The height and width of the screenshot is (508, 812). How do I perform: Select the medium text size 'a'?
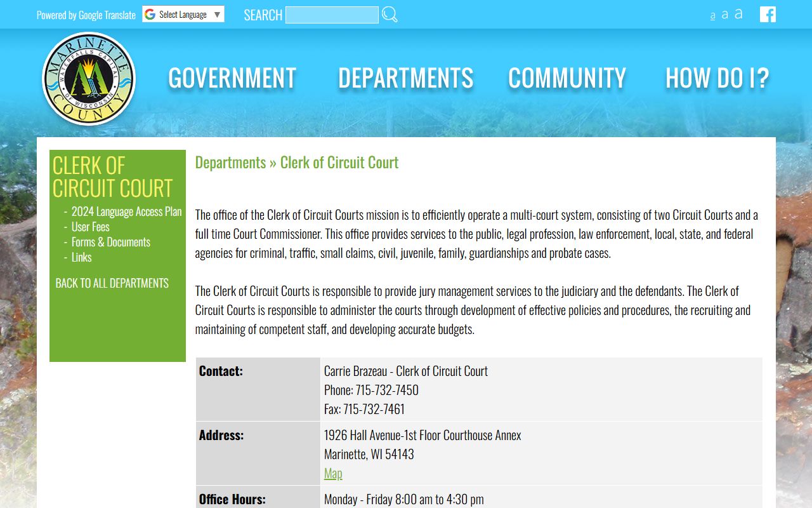(x=724, y=15)
